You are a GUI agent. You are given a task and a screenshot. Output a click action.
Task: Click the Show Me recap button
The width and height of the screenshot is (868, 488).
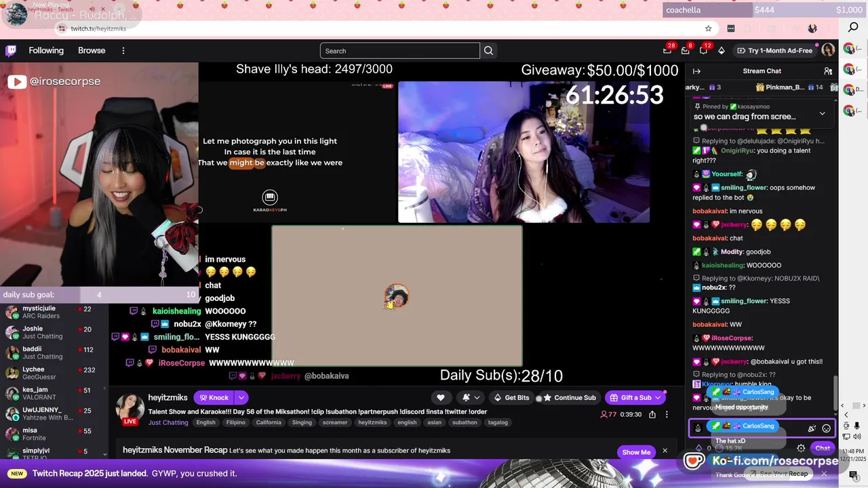click(636, 452)
